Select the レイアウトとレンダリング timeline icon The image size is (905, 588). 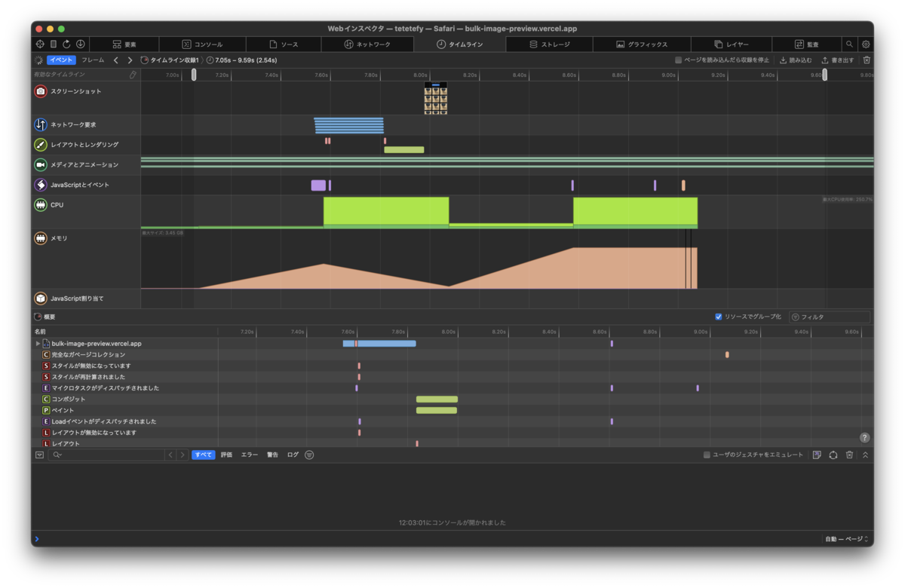pos(41,145)
